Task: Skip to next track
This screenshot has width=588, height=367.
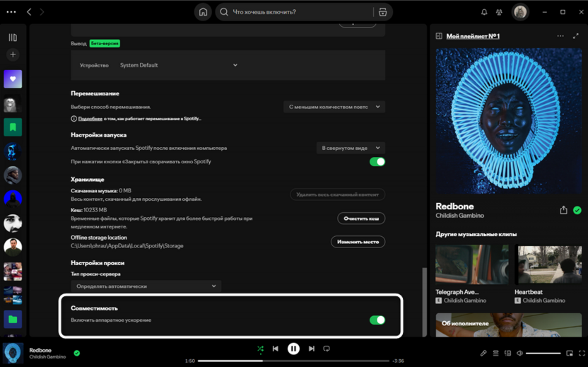Action: tap(311, 349)
